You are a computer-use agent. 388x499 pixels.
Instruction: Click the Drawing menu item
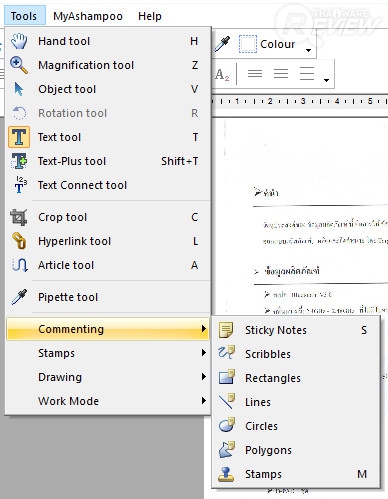(108, 377)
